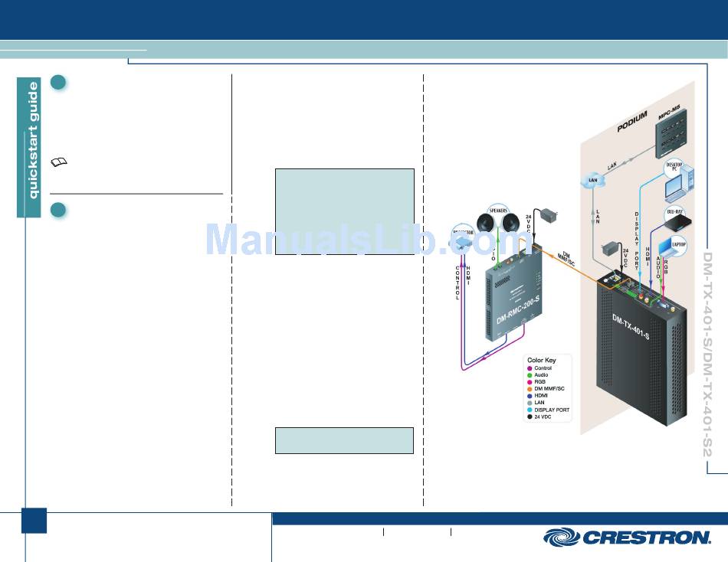Click the vertical LAN label below cloud
This screenshot has height=562, width=728.
tap(598, 217)
